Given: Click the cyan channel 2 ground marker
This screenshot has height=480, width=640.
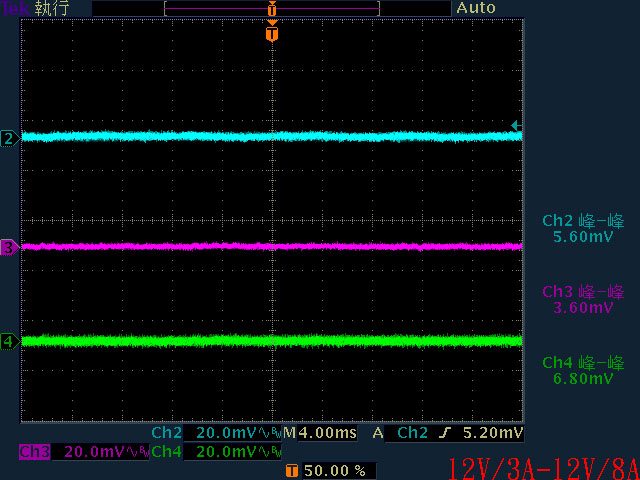Looking at the screenshot, I should click(9, 138).
